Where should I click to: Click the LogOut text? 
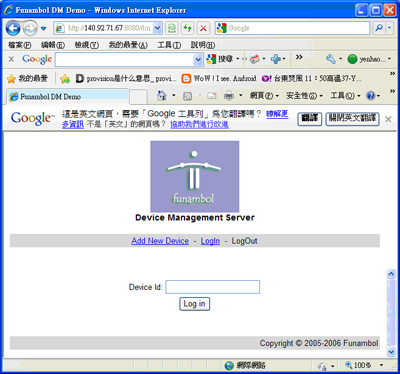click(x=244, y=241)
